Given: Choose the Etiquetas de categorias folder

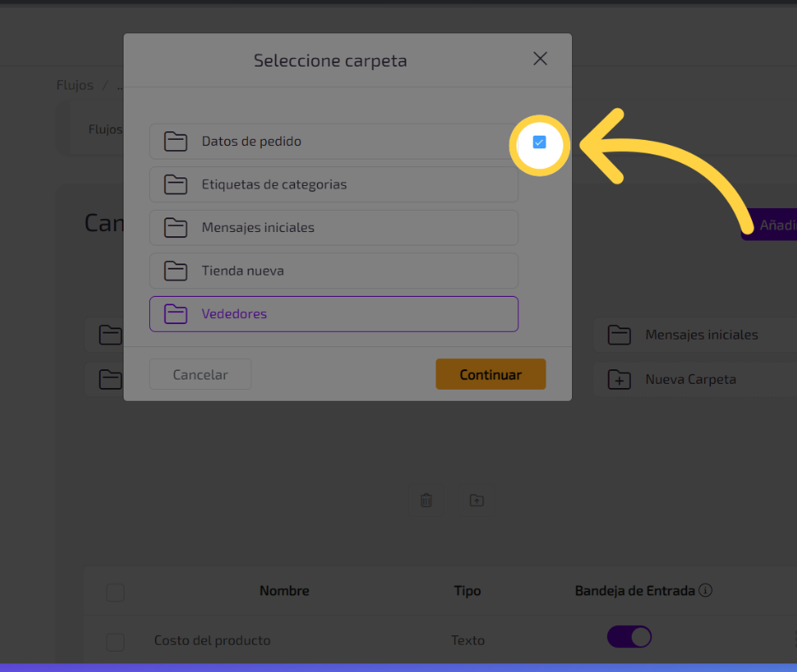Looking at the screenshot, I should click(x=333, y=184).
